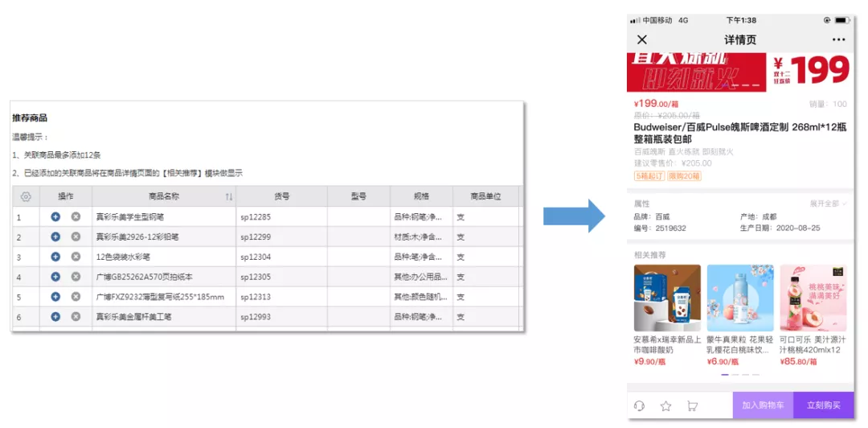
Task: Tap the 加入购物车 button
Action: tap(763, 405)
